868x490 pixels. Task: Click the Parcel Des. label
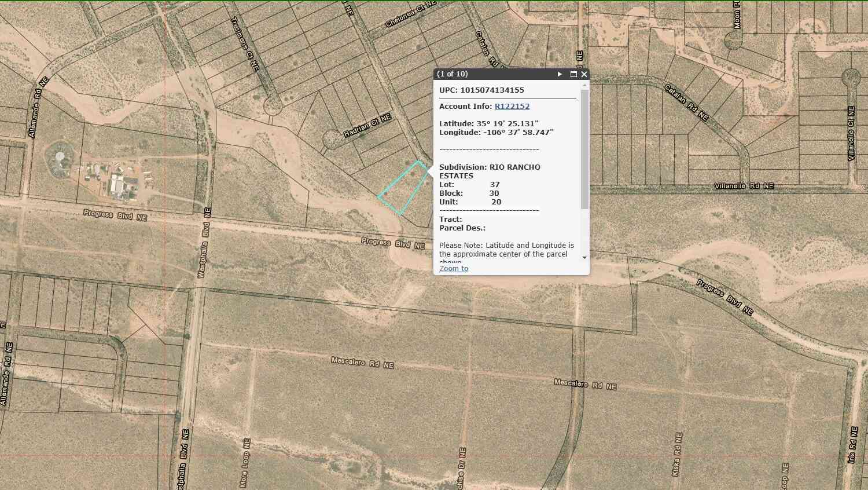[462, 228]
